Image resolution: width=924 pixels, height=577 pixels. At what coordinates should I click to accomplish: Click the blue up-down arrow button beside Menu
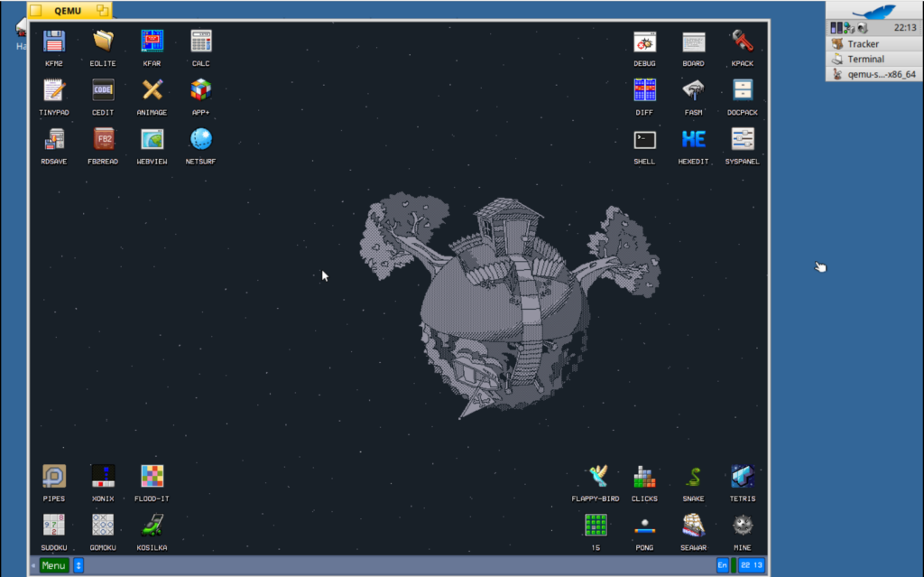coord(79,565)
